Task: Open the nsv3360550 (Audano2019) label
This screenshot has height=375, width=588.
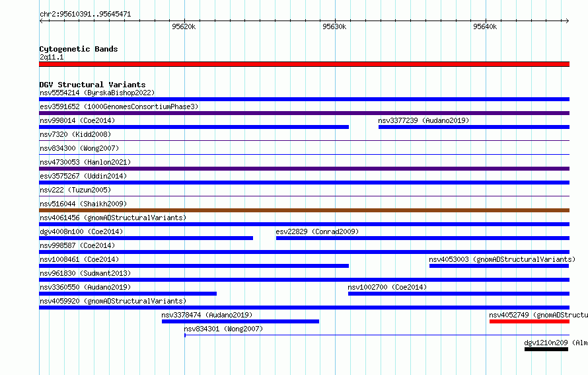Action: (85, 287)
